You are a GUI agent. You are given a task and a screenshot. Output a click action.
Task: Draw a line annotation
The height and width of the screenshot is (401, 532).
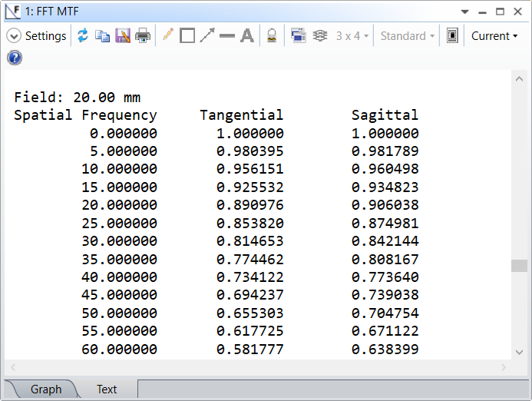coord(227,35)
